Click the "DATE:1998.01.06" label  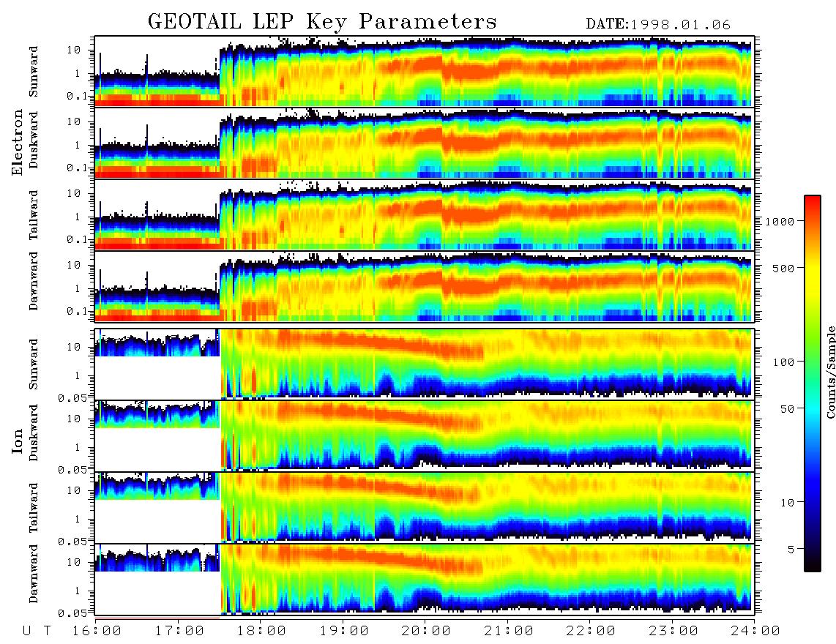tap(658, 25)
